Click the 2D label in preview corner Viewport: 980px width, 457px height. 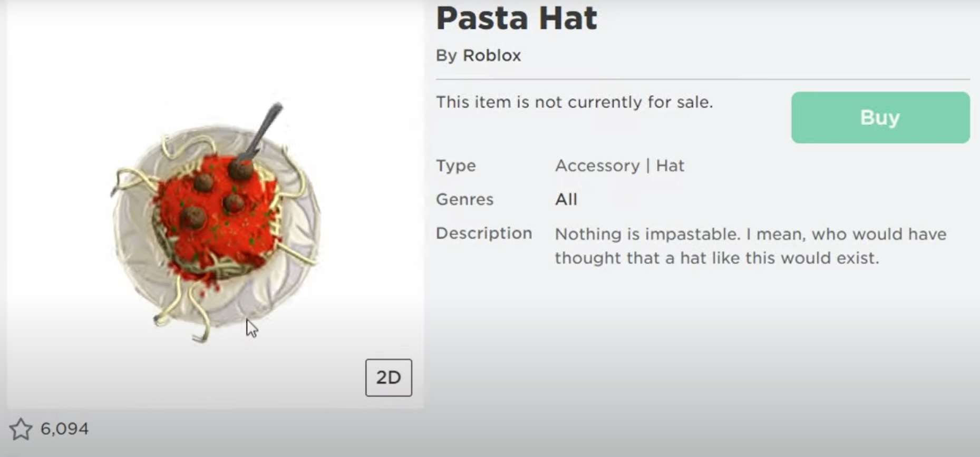[x=389, y=377]
